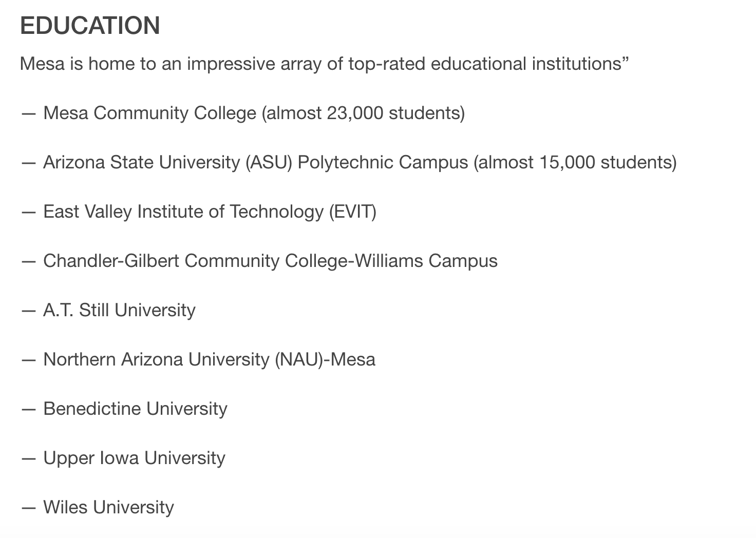Click the EDUCATION heading
Viewport: 756px width, 538px height.
point(90,26)
